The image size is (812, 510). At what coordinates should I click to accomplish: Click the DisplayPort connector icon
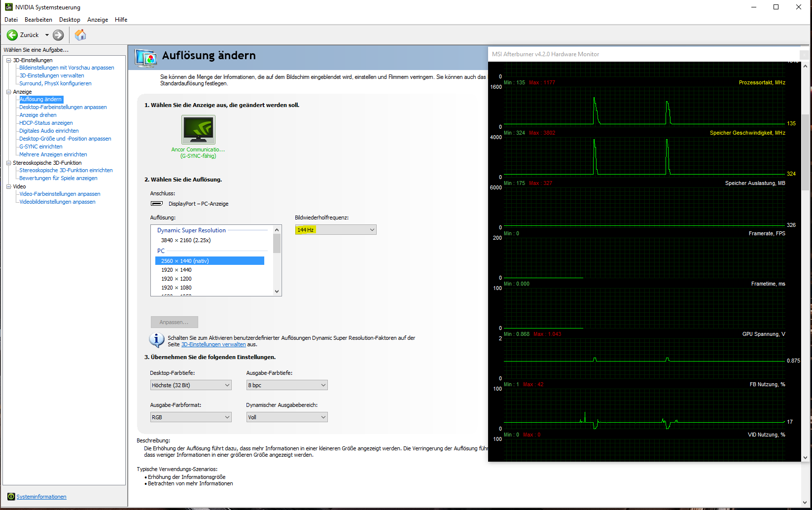tap(157, 204)
